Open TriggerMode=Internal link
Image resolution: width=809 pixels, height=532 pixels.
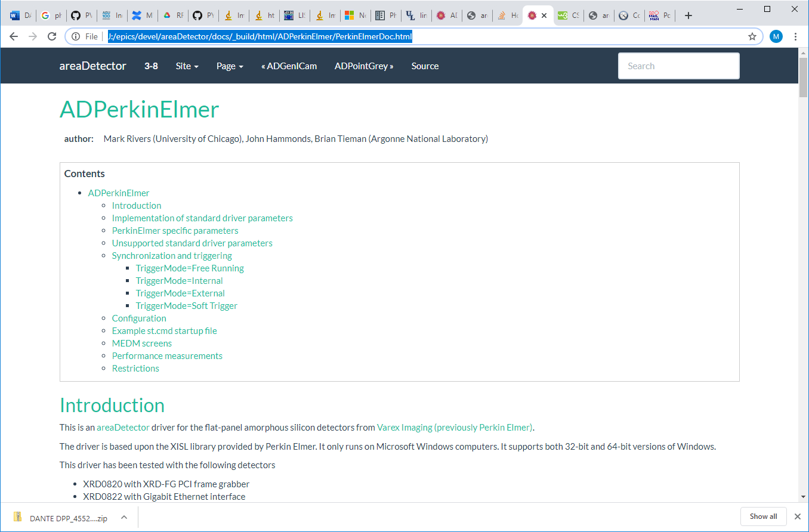point(179,281)
